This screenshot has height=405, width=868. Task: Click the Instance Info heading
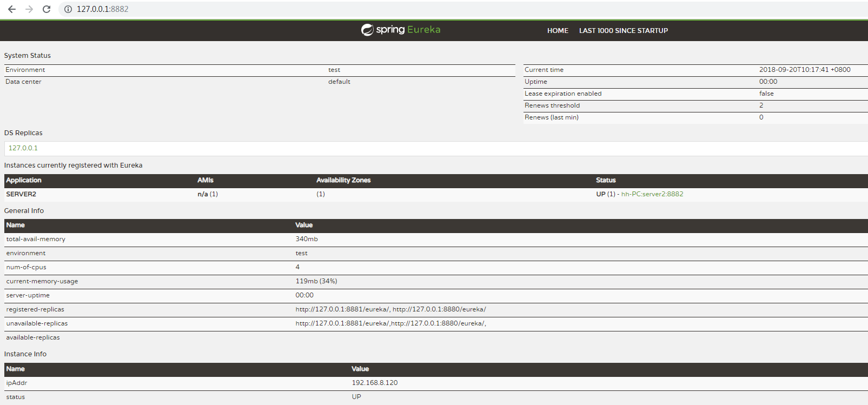(25, 354)
